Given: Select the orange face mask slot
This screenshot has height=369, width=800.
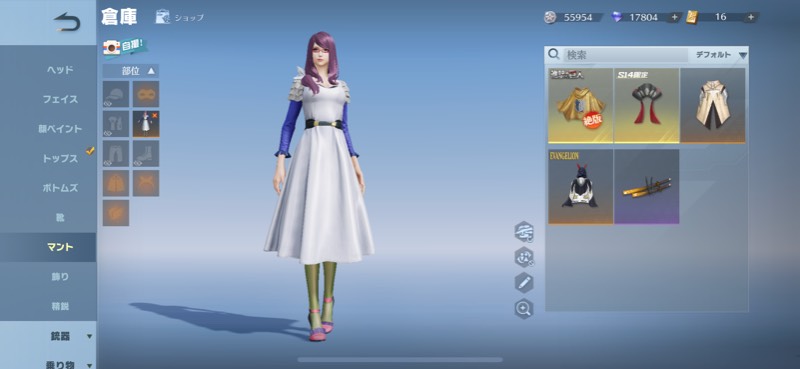Looking at the screenshot, I should [146, 94].
